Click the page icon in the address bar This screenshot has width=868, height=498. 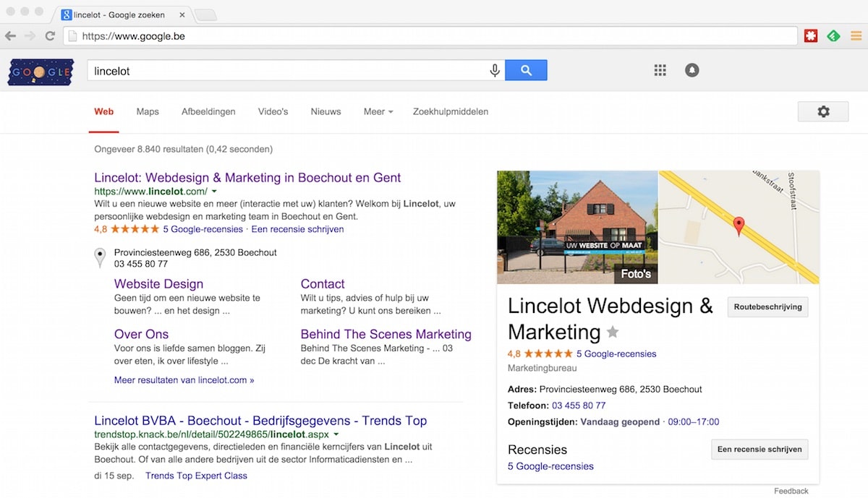click(x=72, y=35)
